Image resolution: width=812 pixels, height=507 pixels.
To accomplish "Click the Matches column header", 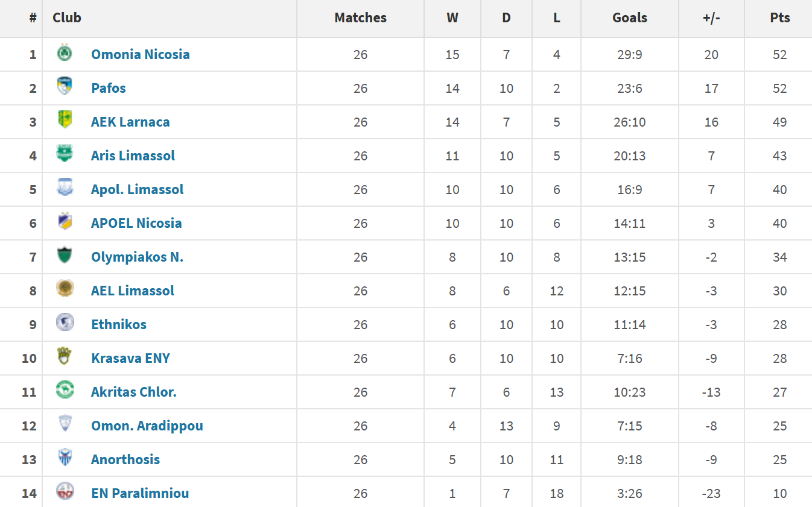I will click(x=360, y=18).
